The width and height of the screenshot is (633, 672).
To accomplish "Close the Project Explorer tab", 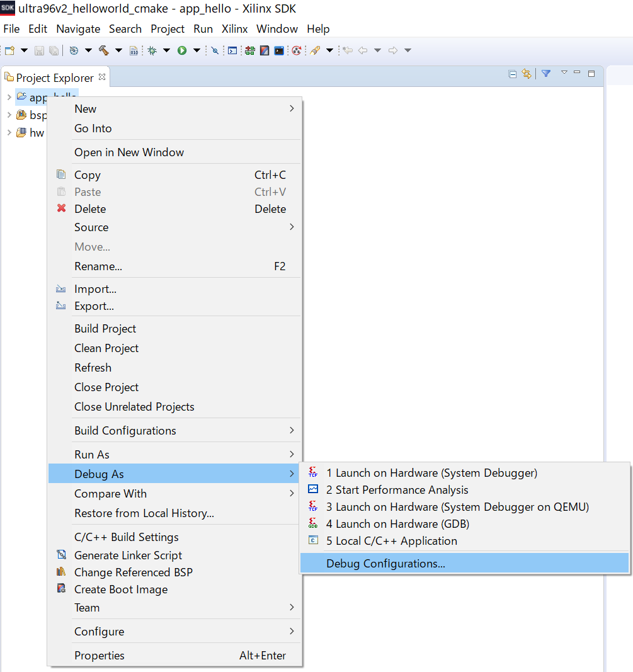I will pyautogui.click(x=102, y=77).
